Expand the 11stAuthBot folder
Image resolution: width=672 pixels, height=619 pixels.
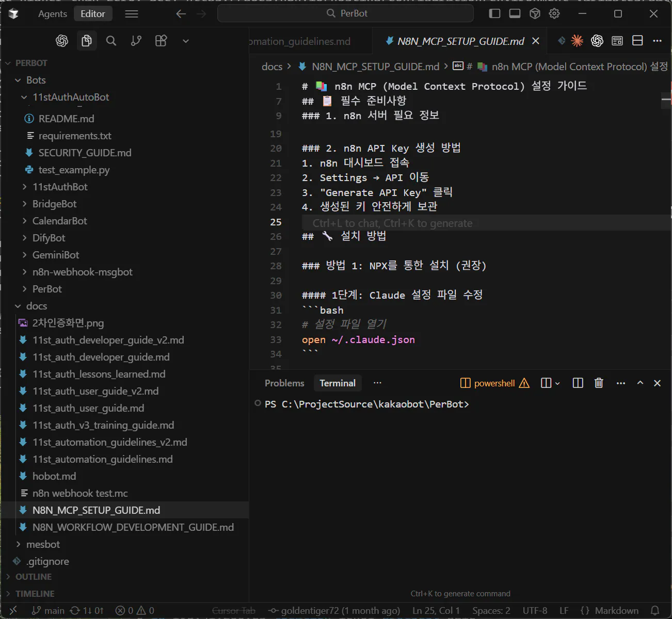tap(60, 187)
